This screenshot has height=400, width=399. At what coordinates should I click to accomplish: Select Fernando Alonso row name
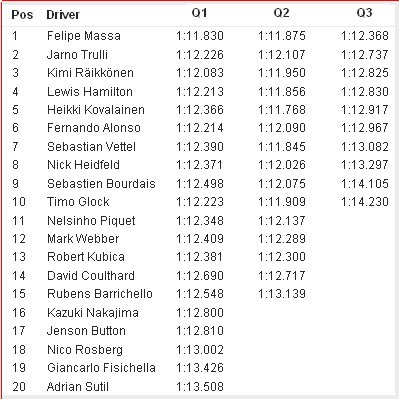click(x=94, y=128)
